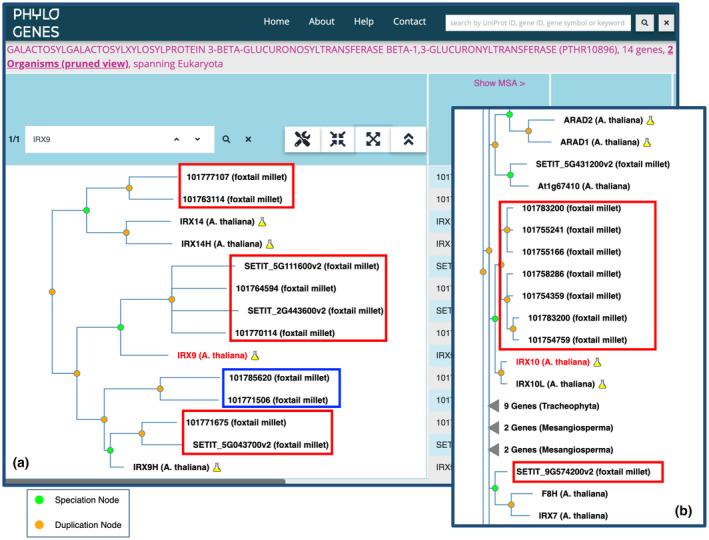The height and width of the screenshot is (540, 709).
Task: Open the Contact menu item
Action: (x=410, y=21)
